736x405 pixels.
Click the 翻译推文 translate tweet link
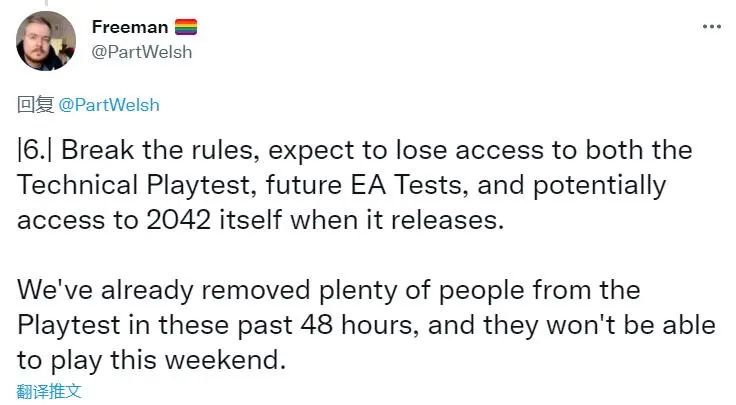[49, 389]
